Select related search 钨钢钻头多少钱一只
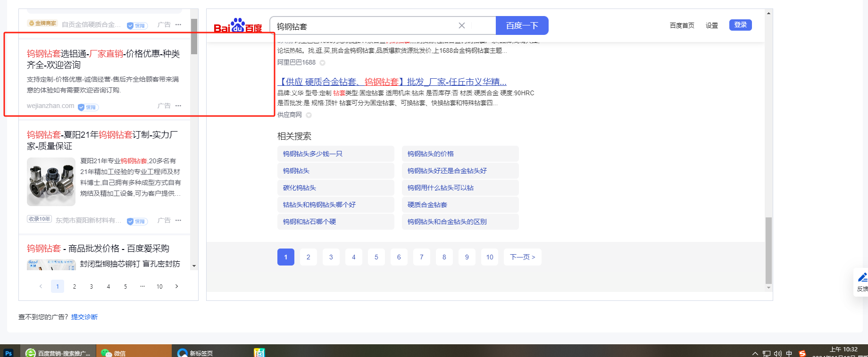The width and height of the screenshot is (868, 357). coord(313,154)
